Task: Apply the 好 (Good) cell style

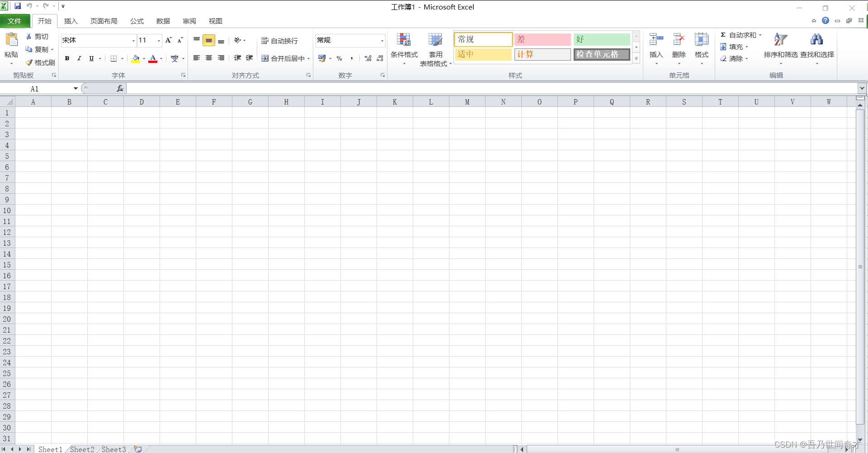Action: 602,39
